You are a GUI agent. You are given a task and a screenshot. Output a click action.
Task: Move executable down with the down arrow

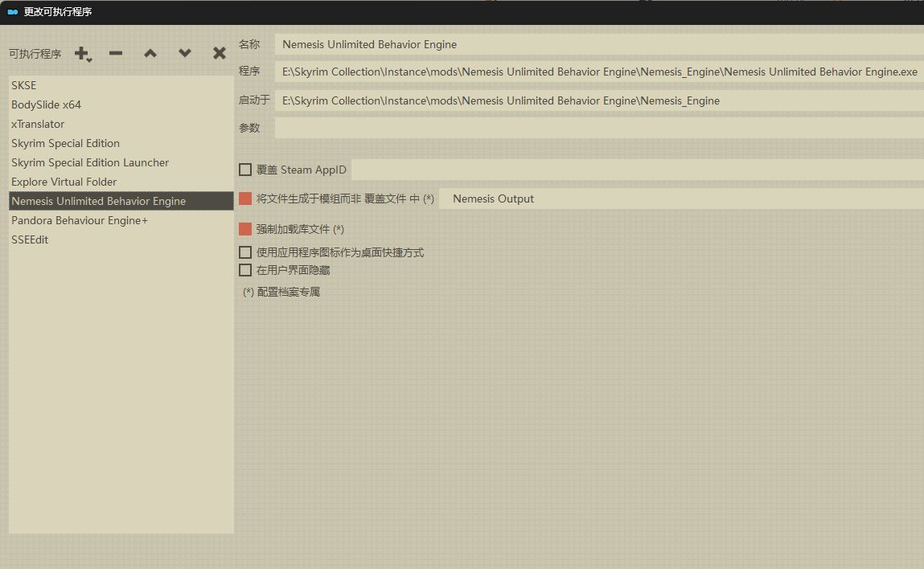pos(184,53)
